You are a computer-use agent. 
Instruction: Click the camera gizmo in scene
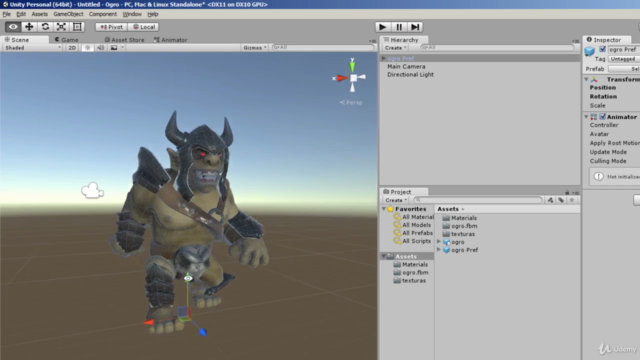click(92, 190)
